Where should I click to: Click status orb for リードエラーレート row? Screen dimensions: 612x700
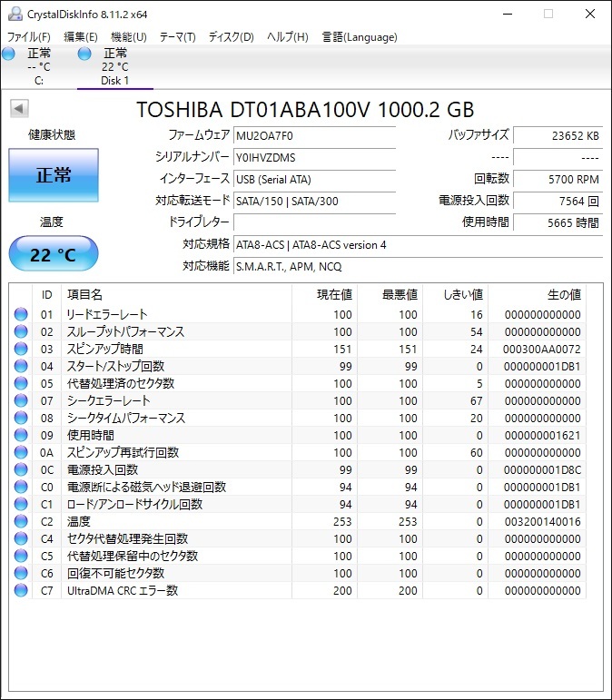pos(21,315)
